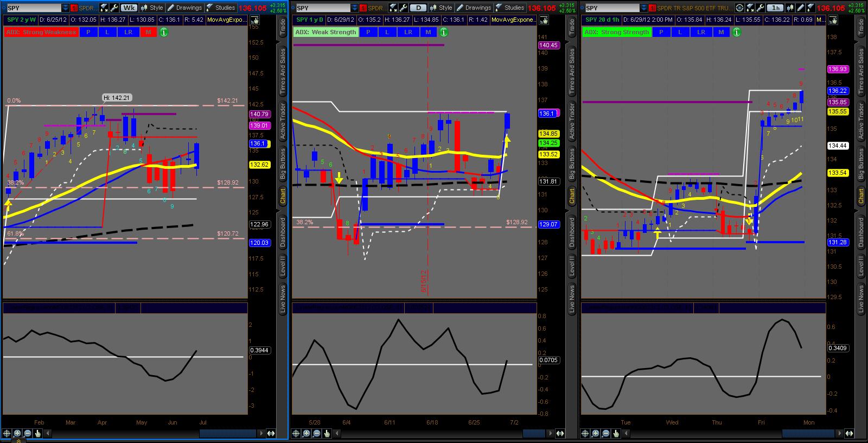Toggle the M button in the daily chart

point(428,32)
